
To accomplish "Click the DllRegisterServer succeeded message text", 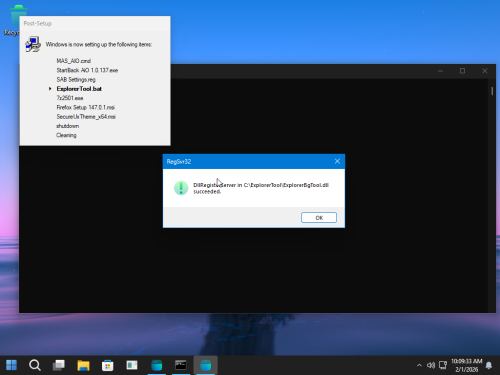I will [x=261, y=188].
